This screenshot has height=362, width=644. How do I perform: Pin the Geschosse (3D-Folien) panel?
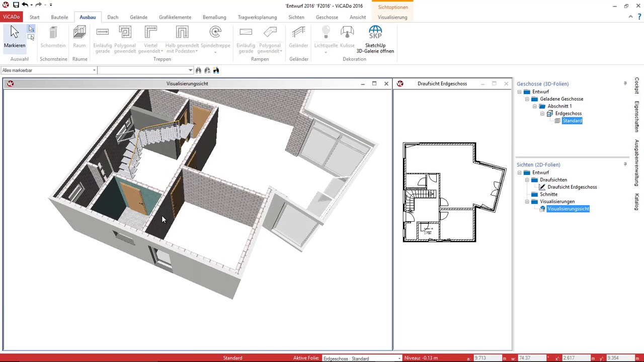point(625,84)
